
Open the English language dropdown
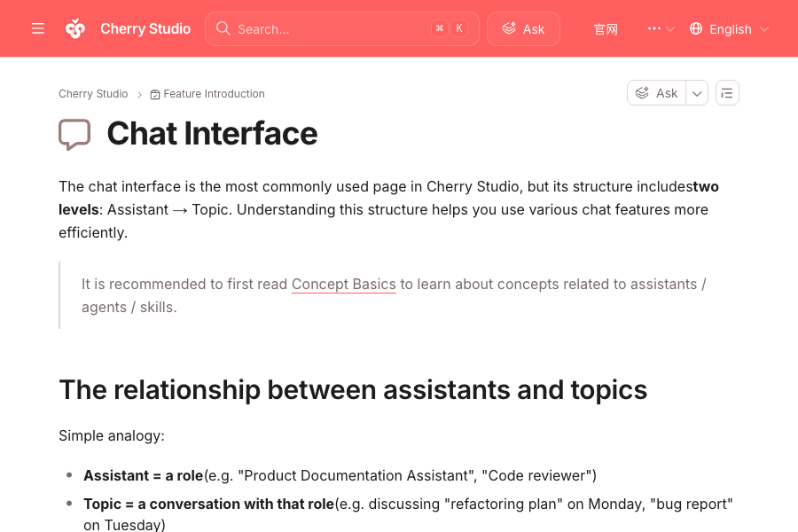[730, 29]
